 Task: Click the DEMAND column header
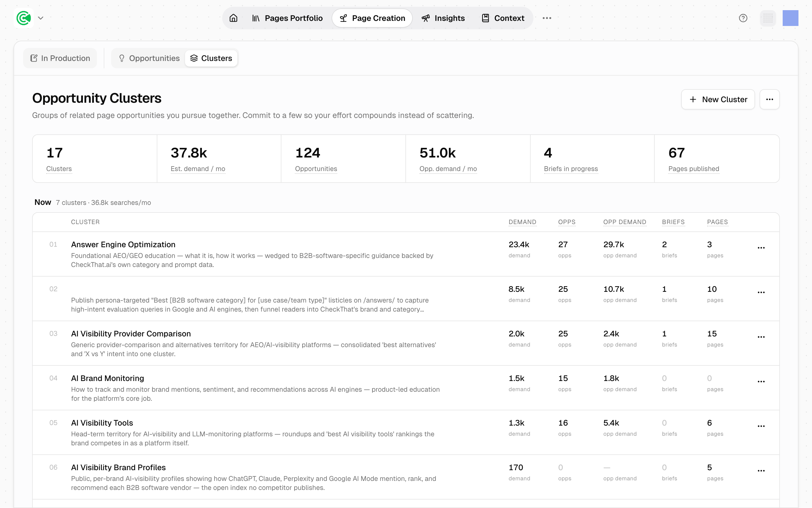click(522, 222)
